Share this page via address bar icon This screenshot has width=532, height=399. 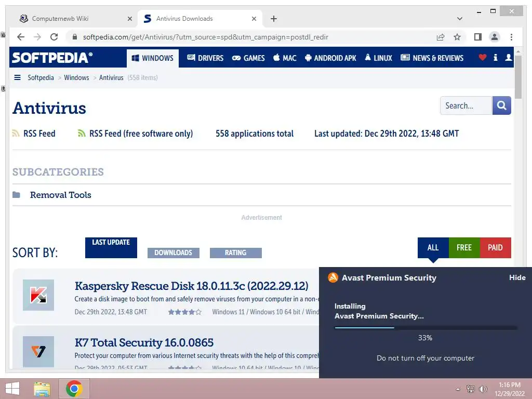[x=441, y=37]
